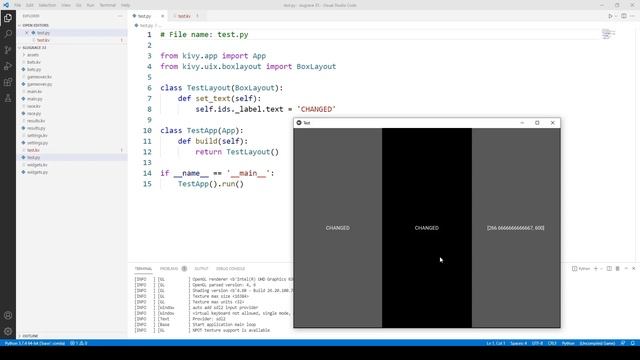Open the Help menu
The image size is (640, 360).
(x=126, y=5)
